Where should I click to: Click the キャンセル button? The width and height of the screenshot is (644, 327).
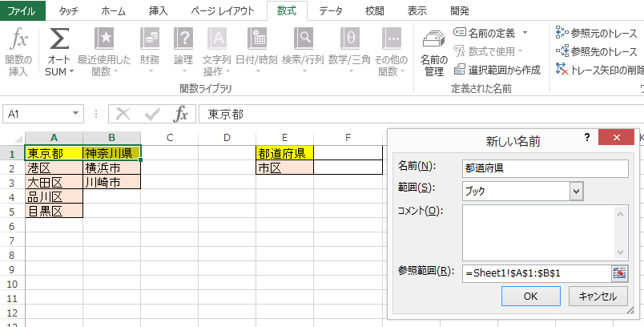pyautogui.click(x=598, y=297)
